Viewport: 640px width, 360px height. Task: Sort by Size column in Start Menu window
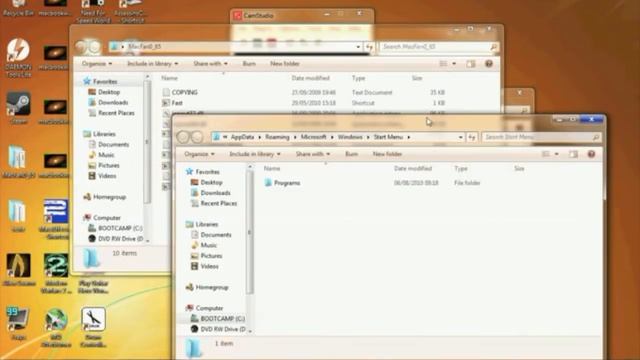coord(519,168)
